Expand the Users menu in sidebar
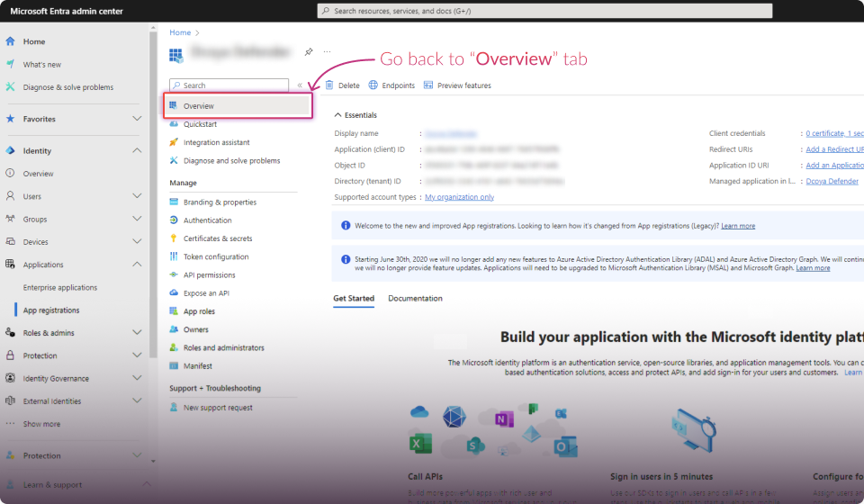 click(137, 196)
